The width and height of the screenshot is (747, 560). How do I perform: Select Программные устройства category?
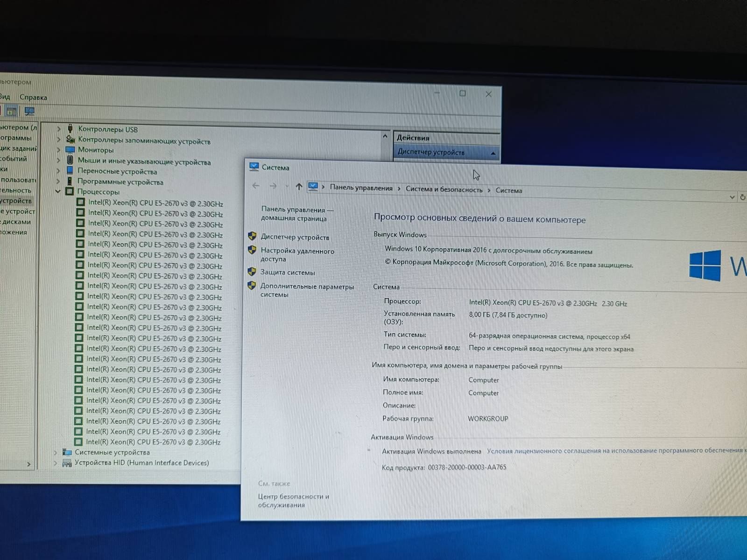(120, 182)
